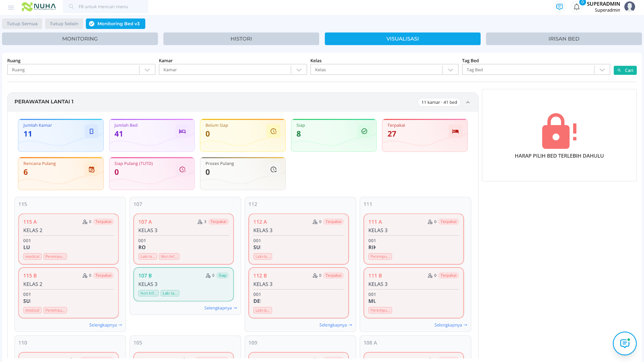Click the Belum Siap clock icon
644x362 pixels.
273,131
